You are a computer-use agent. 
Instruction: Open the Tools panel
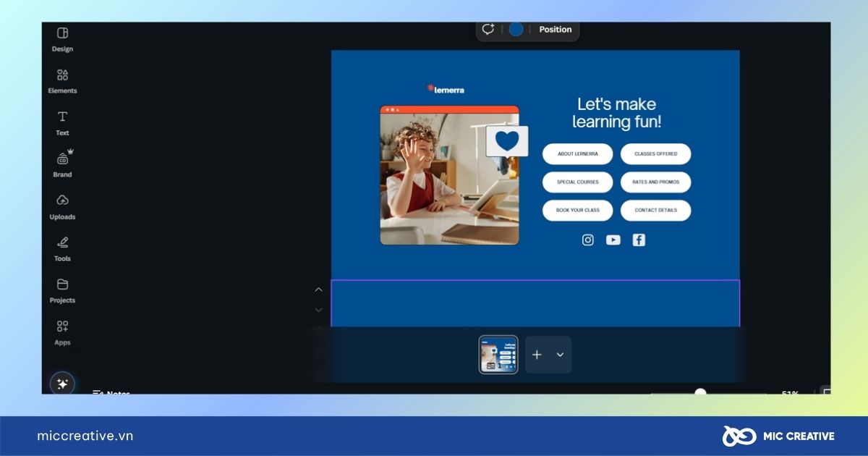(62, 248)
